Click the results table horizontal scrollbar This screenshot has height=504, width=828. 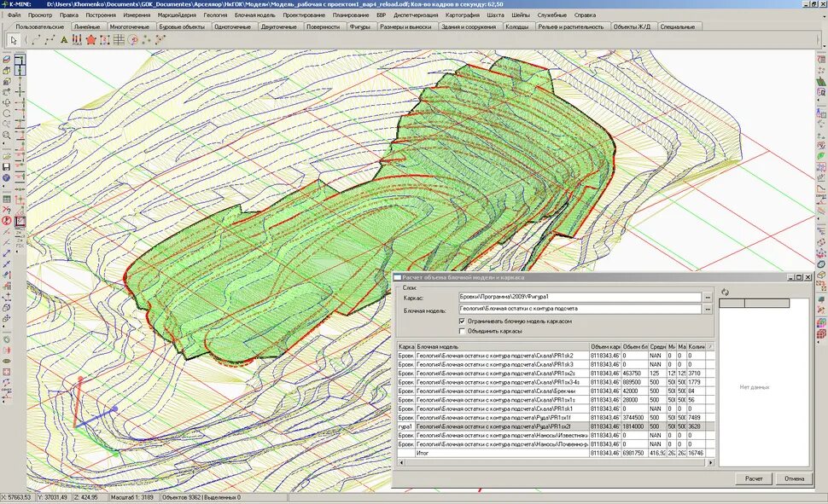click(x=555, y=462)
